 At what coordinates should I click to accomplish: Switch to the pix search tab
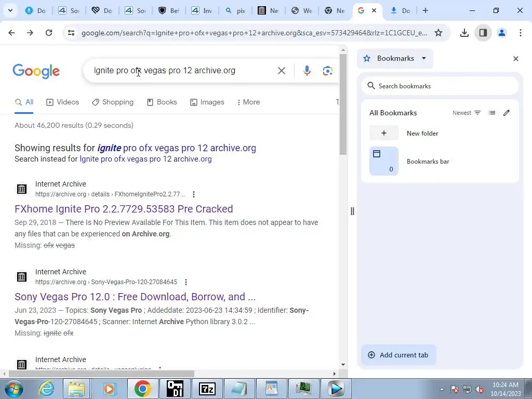(236, 10)
